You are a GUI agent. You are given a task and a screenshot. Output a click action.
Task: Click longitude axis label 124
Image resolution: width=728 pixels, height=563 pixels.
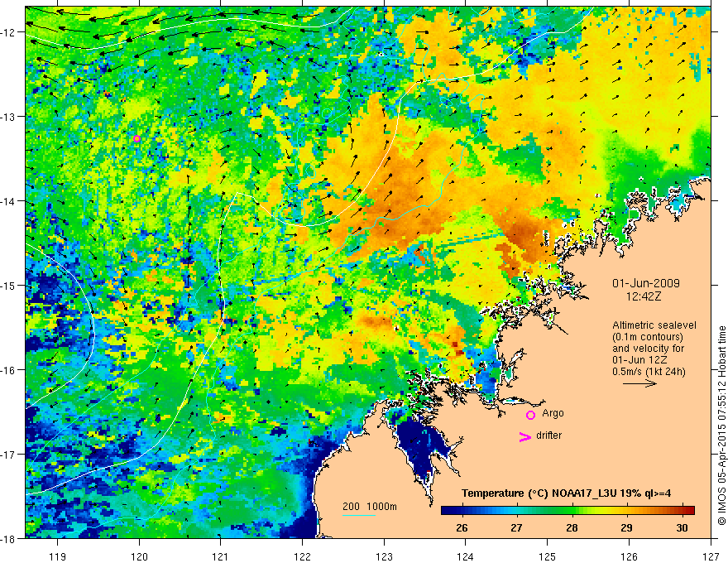pos(466,556)
